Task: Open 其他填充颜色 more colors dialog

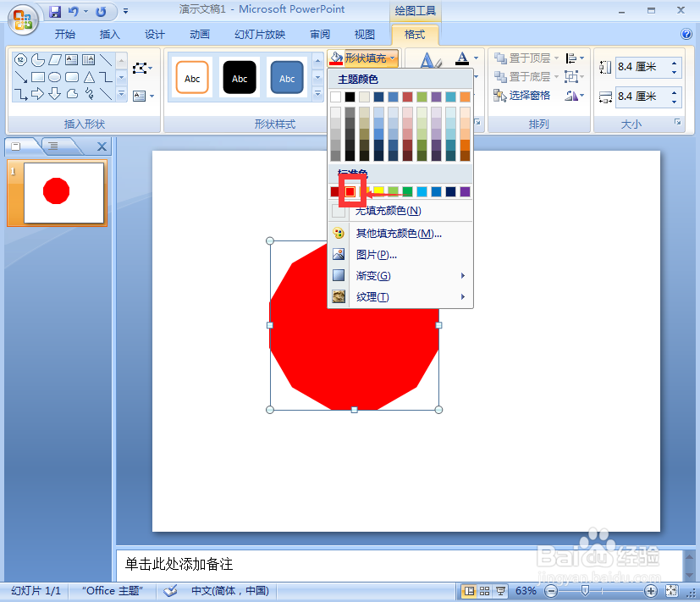Action: click(400, 233)
